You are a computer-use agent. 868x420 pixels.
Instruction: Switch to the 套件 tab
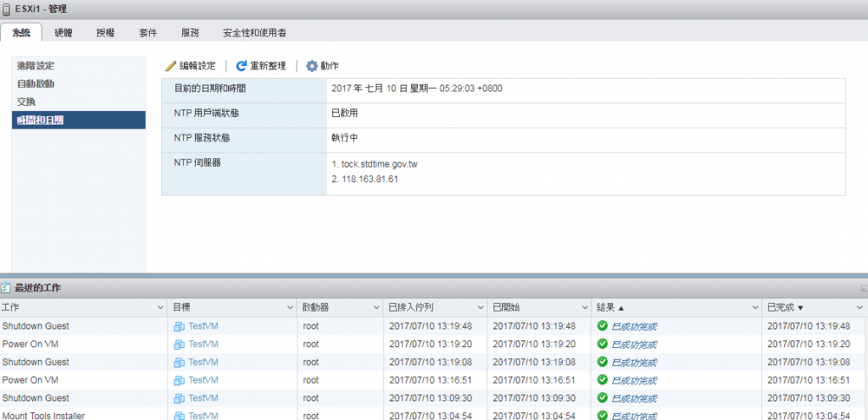[147, 33]
